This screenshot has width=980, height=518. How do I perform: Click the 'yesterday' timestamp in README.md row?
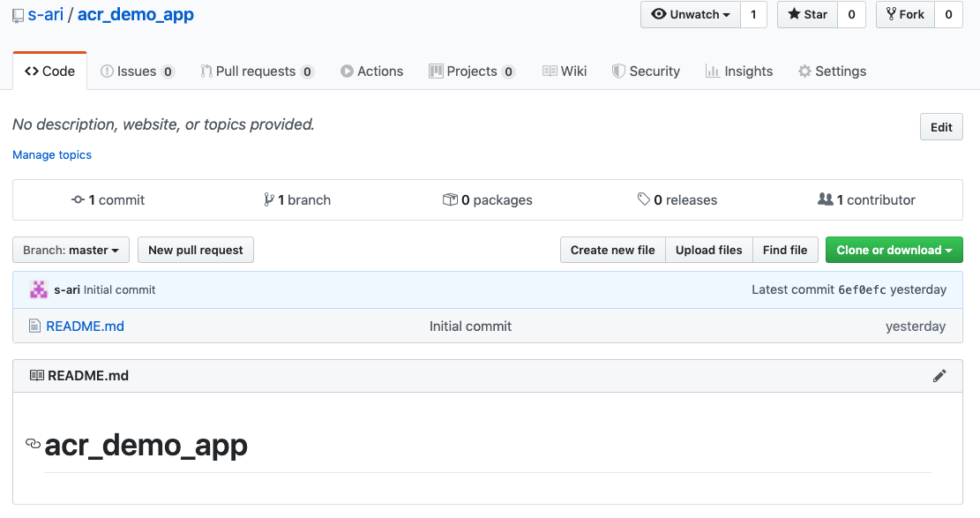(x=916, y=326)
